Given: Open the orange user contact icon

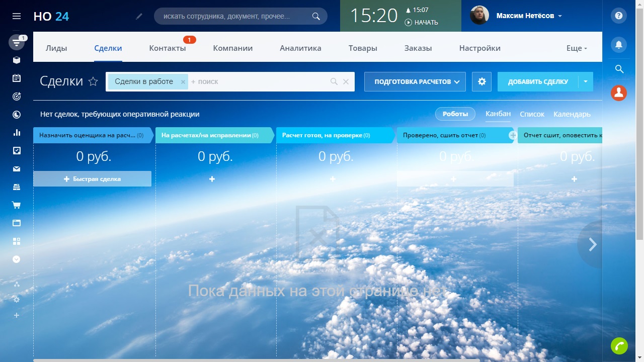Looking at the screenshot, I should coord(619,93).
